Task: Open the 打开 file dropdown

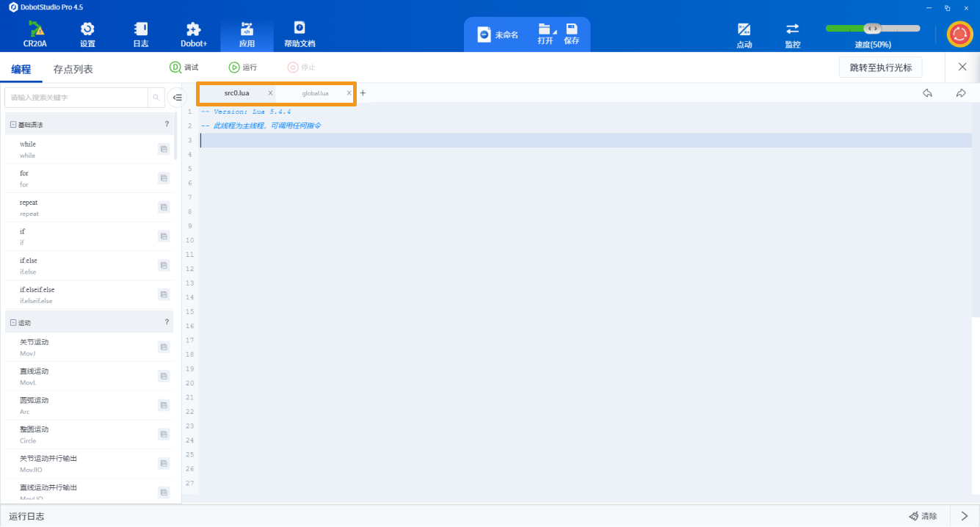Action: [545, 34]
